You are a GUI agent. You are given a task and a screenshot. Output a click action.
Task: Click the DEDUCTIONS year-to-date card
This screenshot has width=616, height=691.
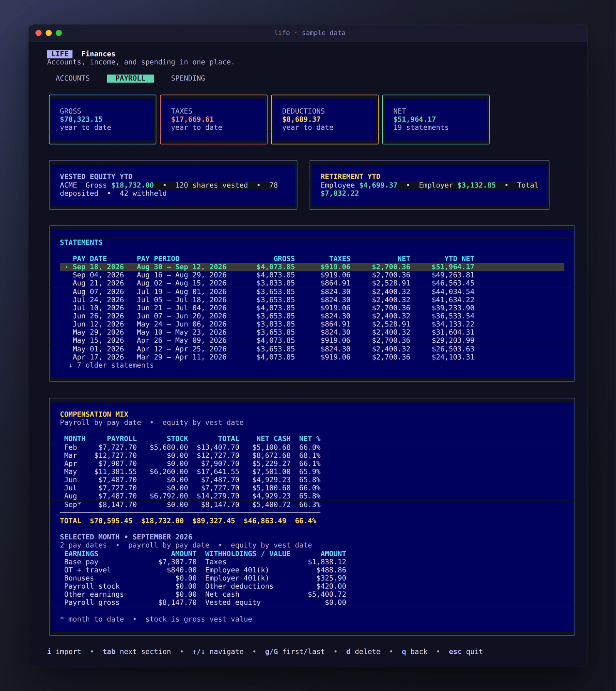tap(325, 119)
